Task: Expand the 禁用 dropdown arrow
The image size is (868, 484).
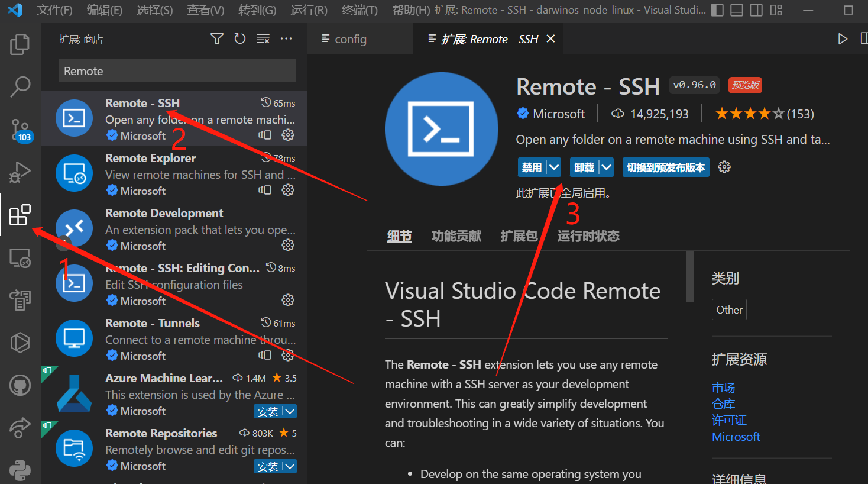Action: [x=554, y=167]
